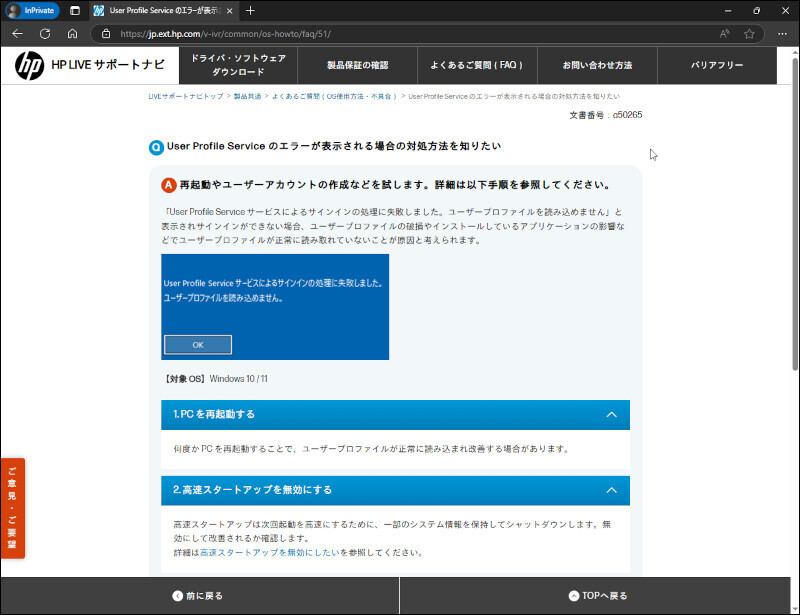Click the blue Q question icon
Image resolution: width=800 pixels, height=615 pixels.
[156, 147]
